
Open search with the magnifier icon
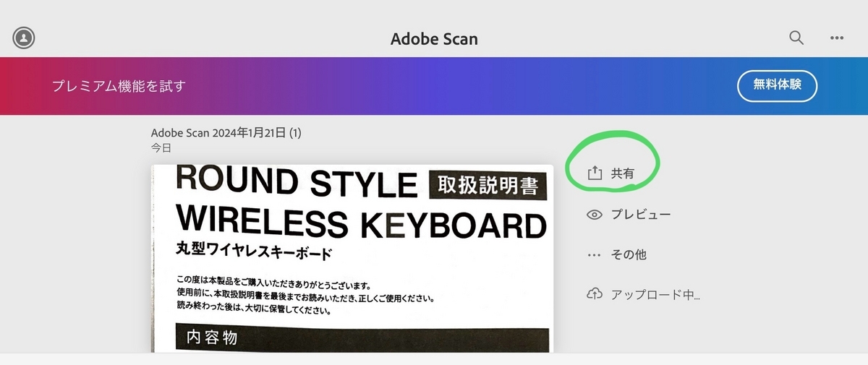(x=796, y=38)
